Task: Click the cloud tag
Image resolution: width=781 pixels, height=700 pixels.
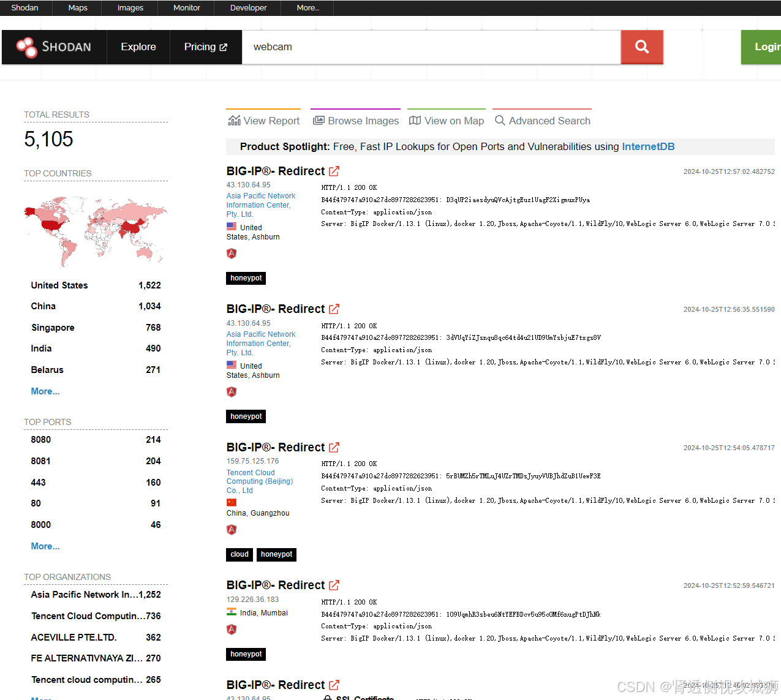Action: point(240,555)
